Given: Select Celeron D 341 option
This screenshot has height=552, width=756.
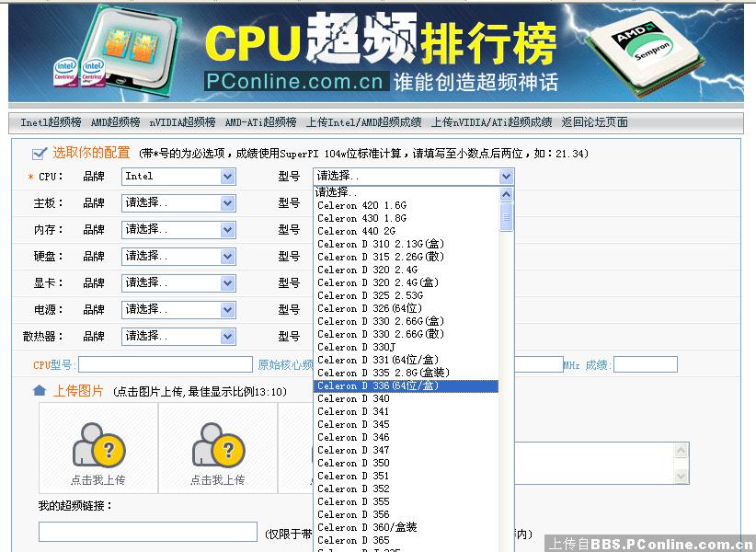Looking at the screenshot, I should 406,412.
